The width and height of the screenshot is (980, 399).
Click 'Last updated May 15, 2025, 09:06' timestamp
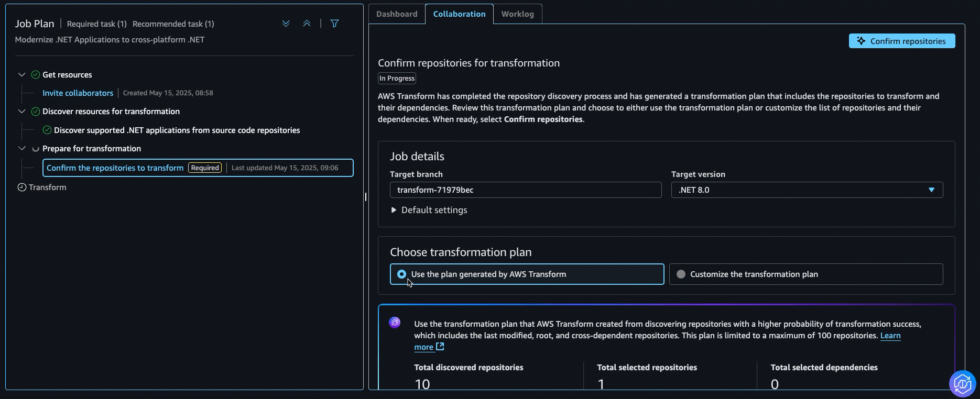point(285,168)
